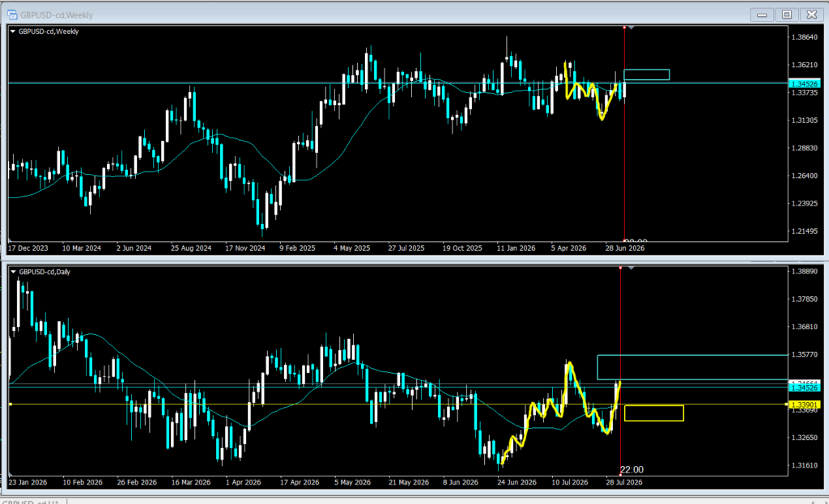This screenshot has height=504, width=829.
Task: Minimize the GBPUSD-cd,Weekly chart window
Action: tap(762, 15)
